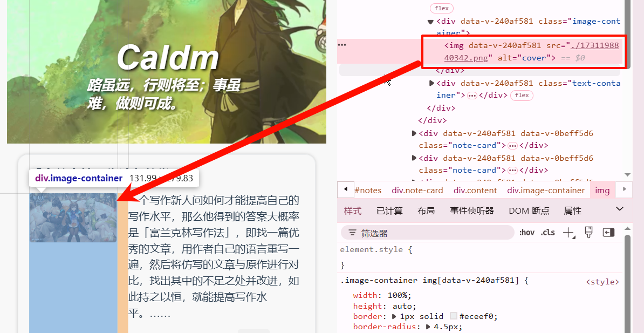
Task: Switch to the 已计算 tab
Action: (x=389, y=211)
